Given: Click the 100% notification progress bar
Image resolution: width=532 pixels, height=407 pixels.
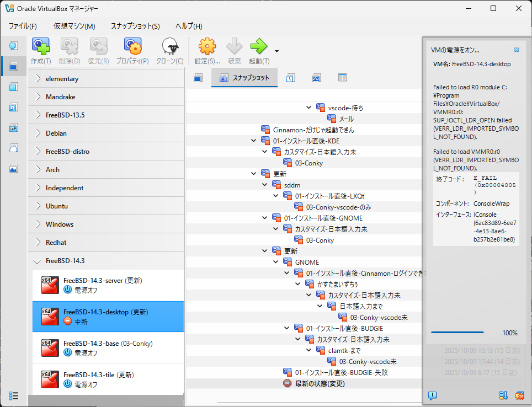Looking at the screenshot, I should tap(457, 333).
